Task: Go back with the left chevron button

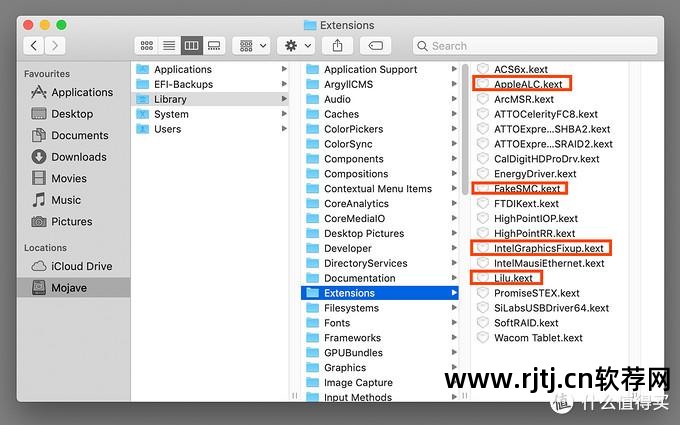Action: coord(34,46)
